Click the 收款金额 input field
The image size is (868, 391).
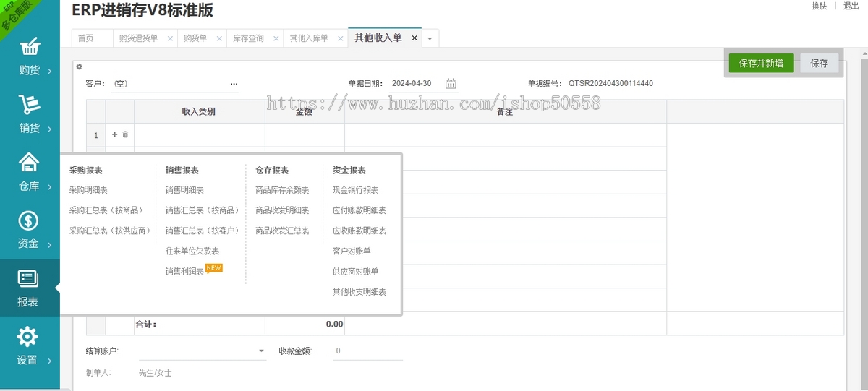tap(367, 351)
